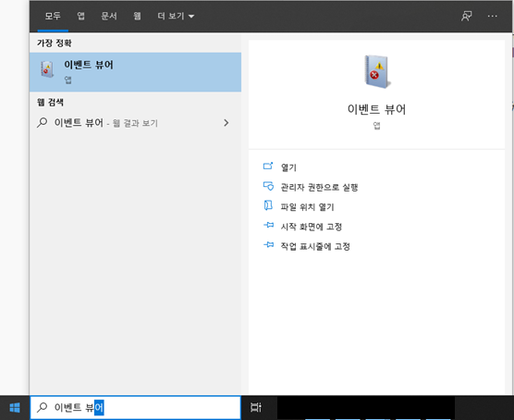The width and height of the screenshot is (514, 420).
Task: Open Task View on the taskbar
Action: coord(256,408)
